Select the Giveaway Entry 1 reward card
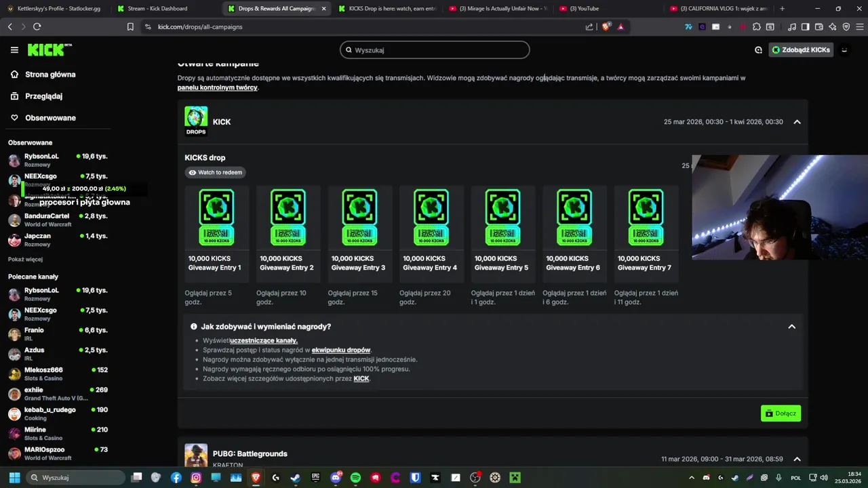This screenshot has height=488, width=868. pos(216,234)
